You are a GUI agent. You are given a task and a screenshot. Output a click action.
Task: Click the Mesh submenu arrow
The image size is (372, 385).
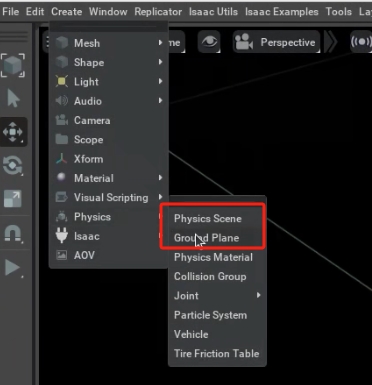click(160, 43)
